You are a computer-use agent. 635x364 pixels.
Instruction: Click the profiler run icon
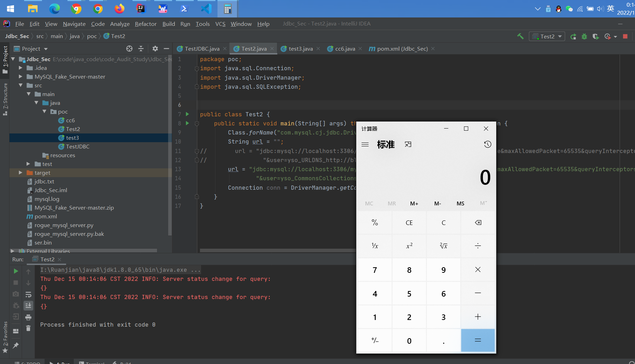pyautogui.click(x=607, y=36)
